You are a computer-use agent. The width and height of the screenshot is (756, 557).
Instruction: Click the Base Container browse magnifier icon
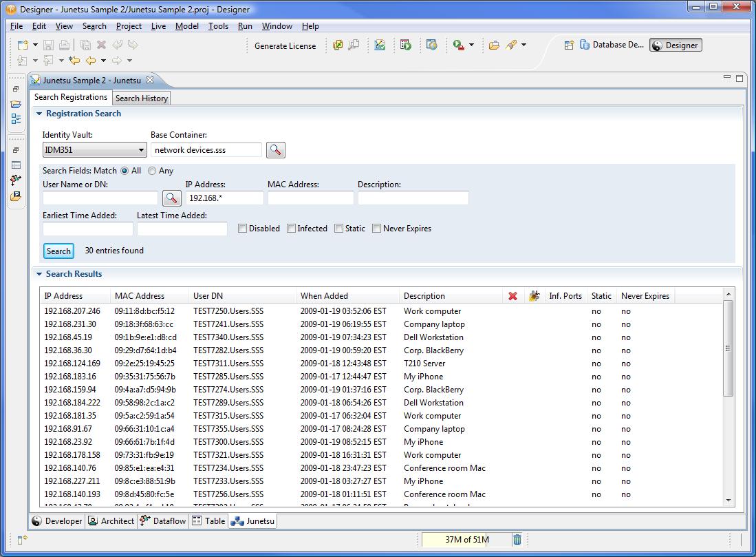click(x=276, y=149)
